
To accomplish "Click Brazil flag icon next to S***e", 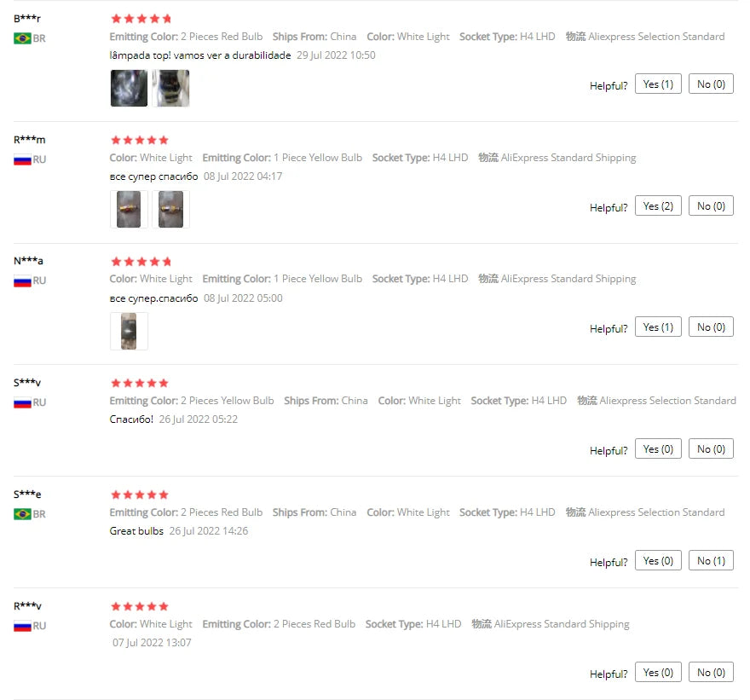I will (x=22, y=514).
